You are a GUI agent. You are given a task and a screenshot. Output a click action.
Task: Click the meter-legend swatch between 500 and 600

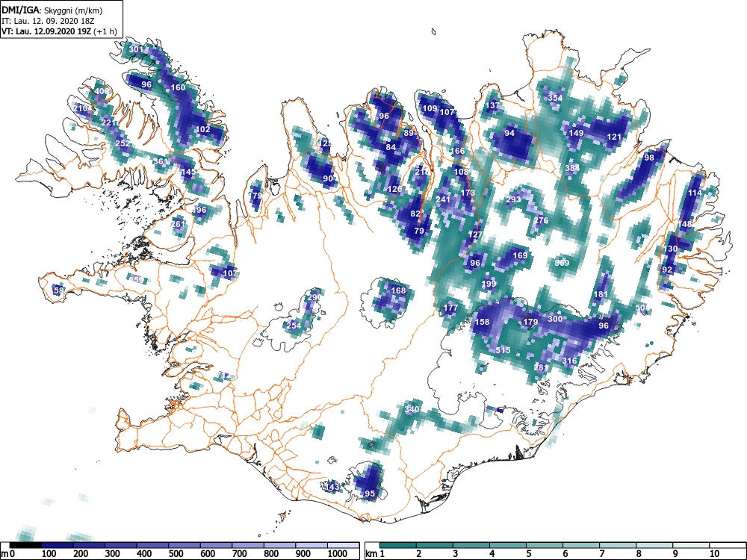185,545
